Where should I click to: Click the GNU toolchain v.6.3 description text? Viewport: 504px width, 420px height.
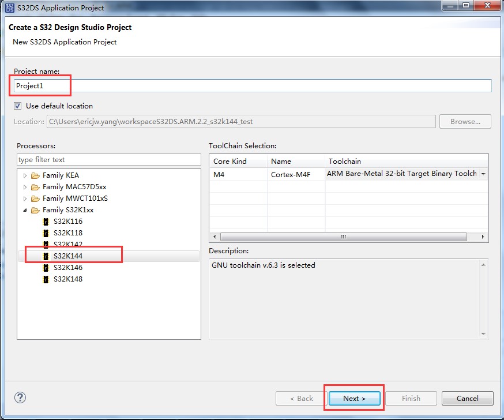(264, 265)
